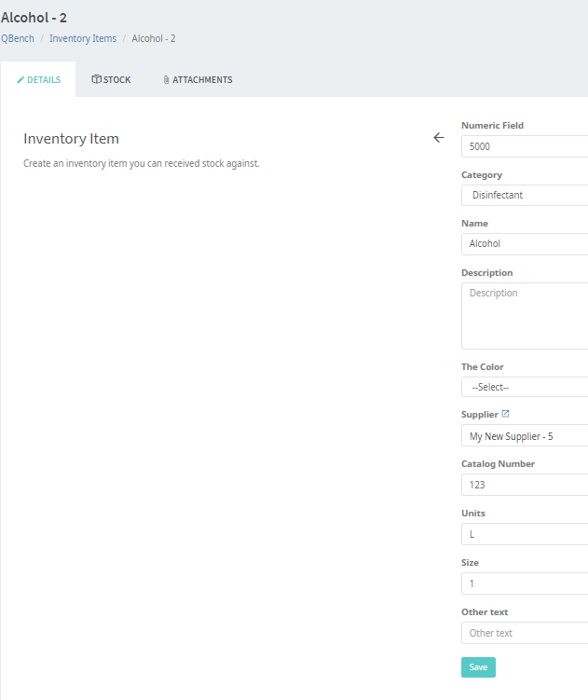
Task: Click the Name field containing Alcohol
Action: pyautogui.click(x=525, y=244)
